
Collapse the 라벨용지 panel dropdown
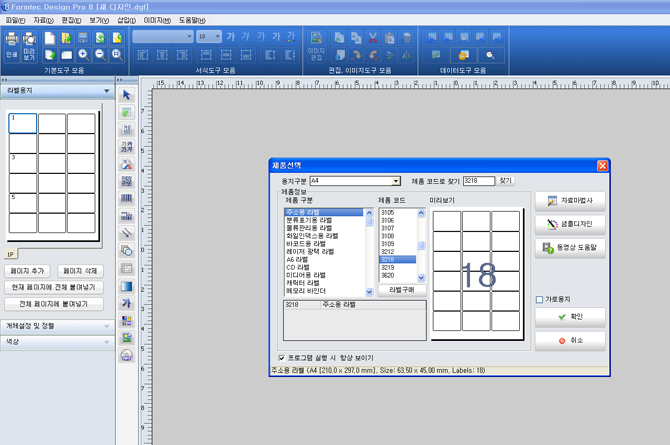[x=106, y=91]
